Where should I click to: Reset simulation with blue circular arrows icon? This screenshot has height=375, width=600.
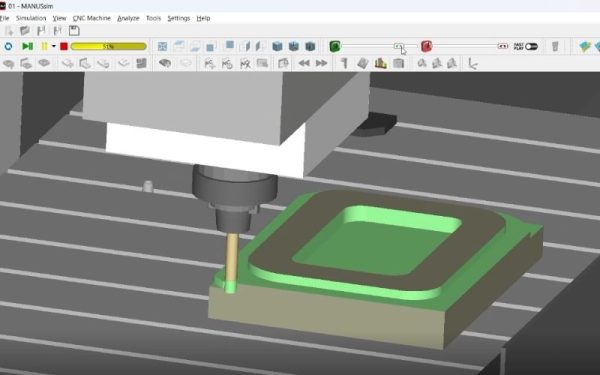pyautogui.click(x=8, y=47)
